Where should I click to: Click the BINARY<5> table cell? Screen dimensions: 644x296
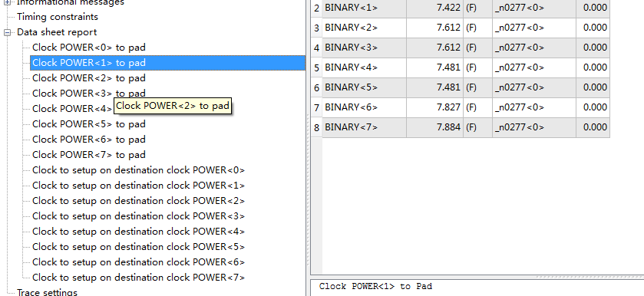click(x=365, y=87)
